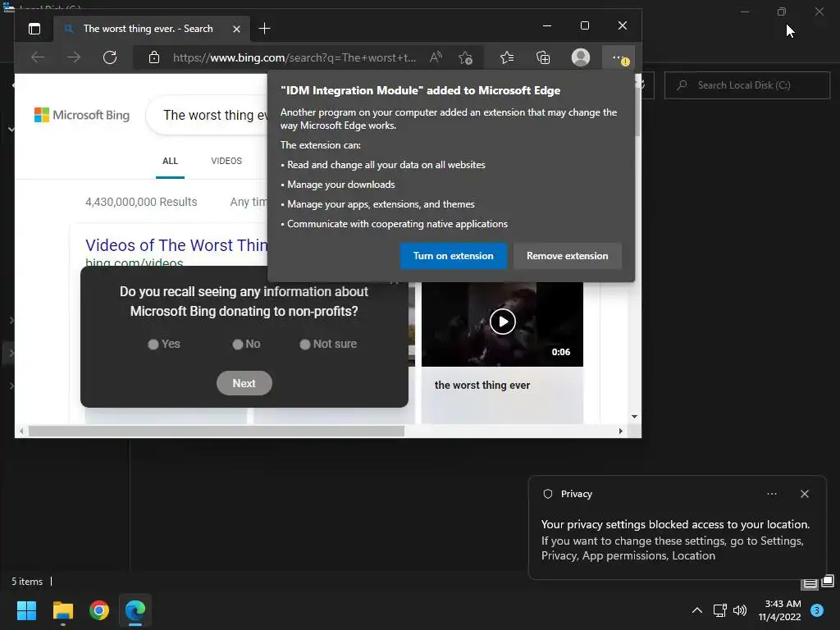Click Turn on extension button
The image size is (840, 630).
tap(453, 256)
